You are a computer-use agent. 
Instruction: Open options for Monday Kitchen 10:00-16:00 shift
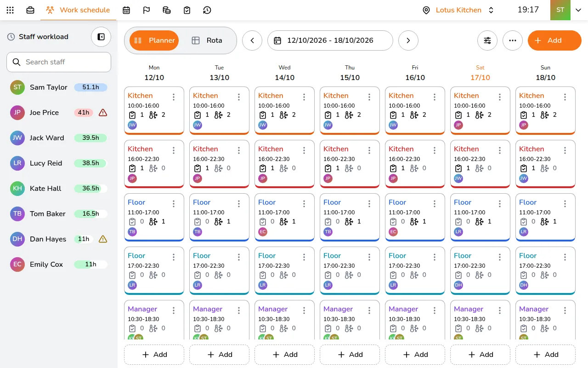(174, 97)
